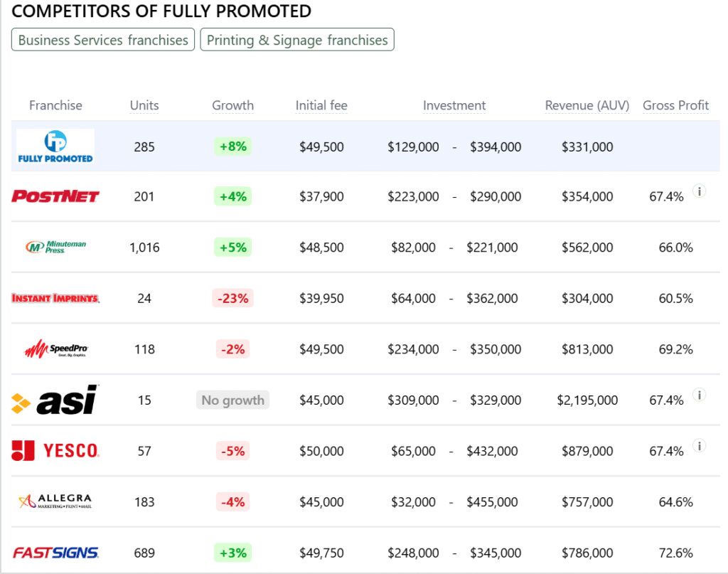Viewport: 728px width, 574px height.
Task: Click the $331,000 revenue value
Action: pyautogui.click(x=587, y=147)
